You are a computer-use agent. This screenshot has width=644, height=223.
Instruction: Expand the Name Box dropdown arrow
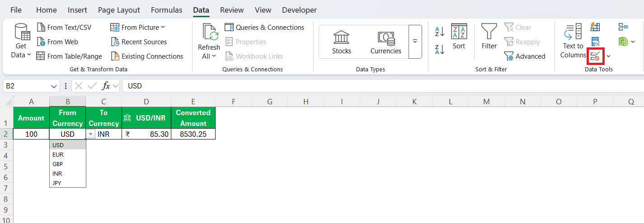pos(54,86)
